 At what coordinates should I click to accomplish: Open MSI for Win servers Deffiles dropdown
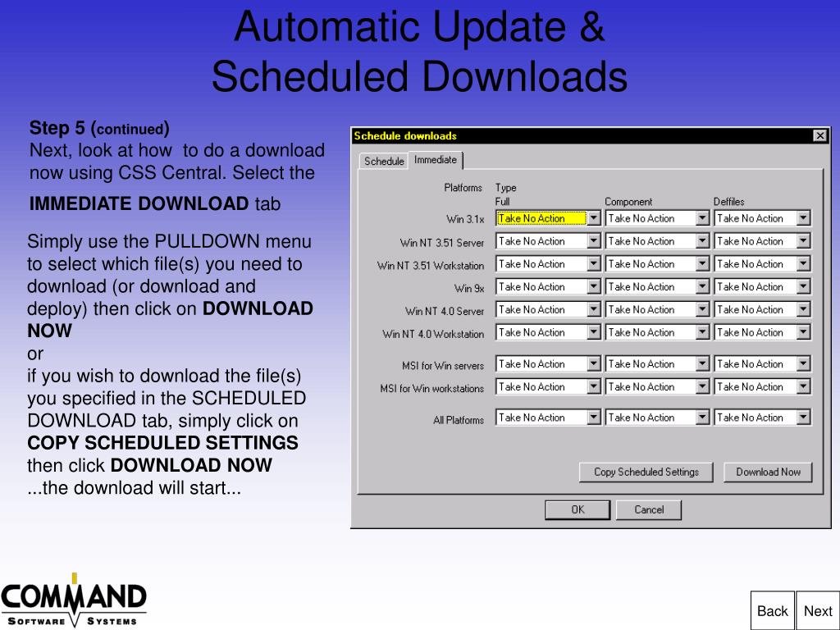(762, 364)
